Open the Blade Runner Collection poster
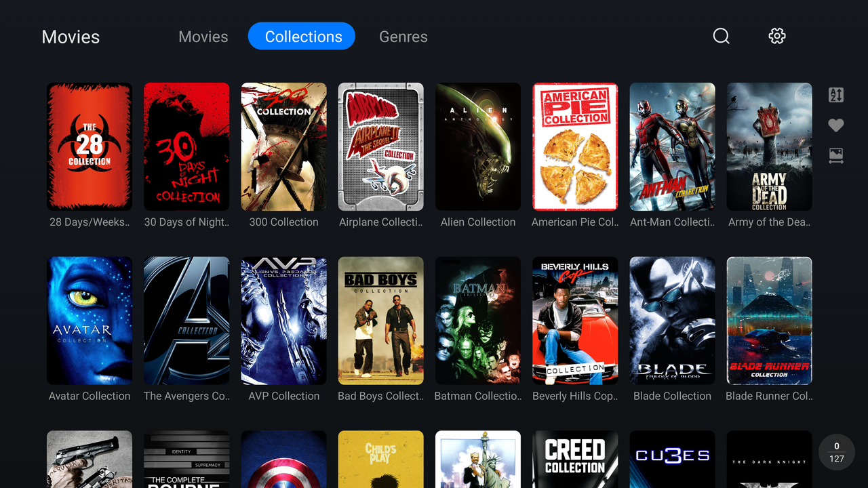This screenshot has height=488, width=868. [770, 321]
